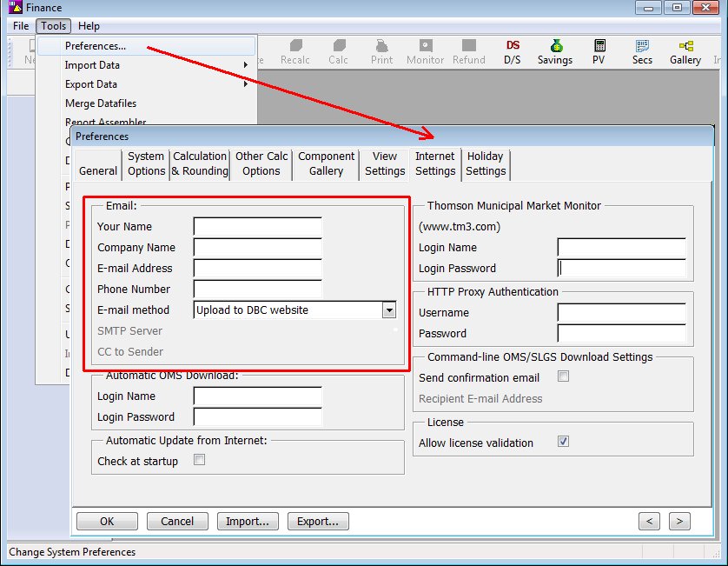This screenshot has height=566, width=728.
Task: Click the Recalc toolbar icon
Action: [296, 51]
